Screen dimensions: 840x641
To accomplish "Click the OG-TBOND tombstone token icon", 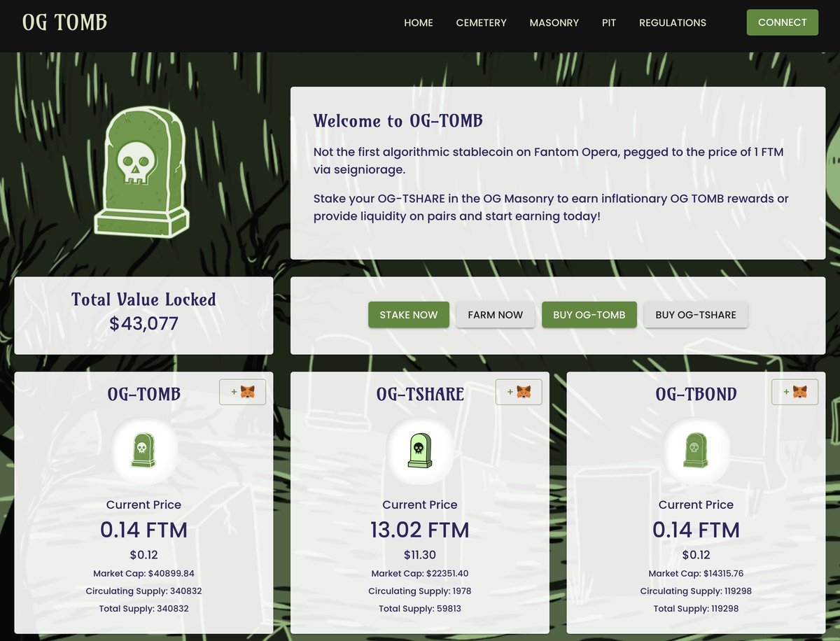I will pyautogui.click(x=696, y=451).
